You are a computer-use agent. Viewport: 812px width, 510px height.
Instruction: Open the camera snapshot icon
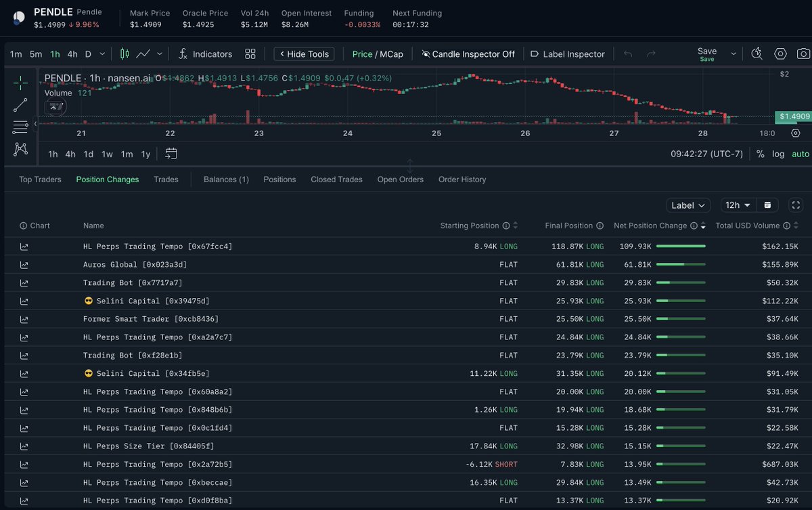803,54
